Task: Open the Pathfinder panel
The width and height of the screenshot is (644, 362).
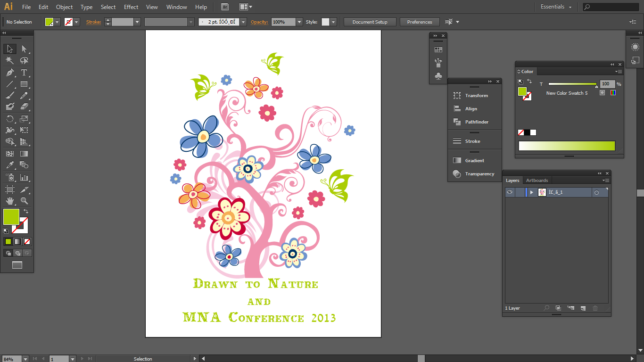Action: pyautogui.click(x=476, y=122)
